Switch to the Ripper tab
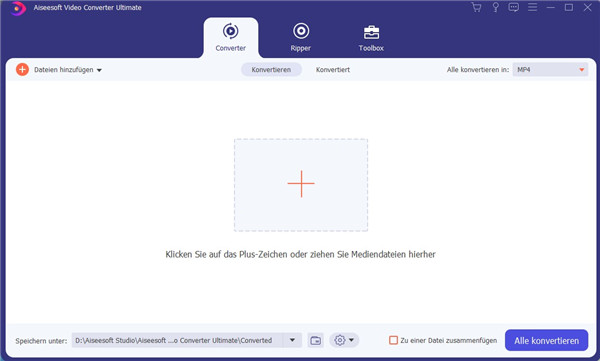The height and width of the screenshot is (361, 600). (x=301, y=38)
